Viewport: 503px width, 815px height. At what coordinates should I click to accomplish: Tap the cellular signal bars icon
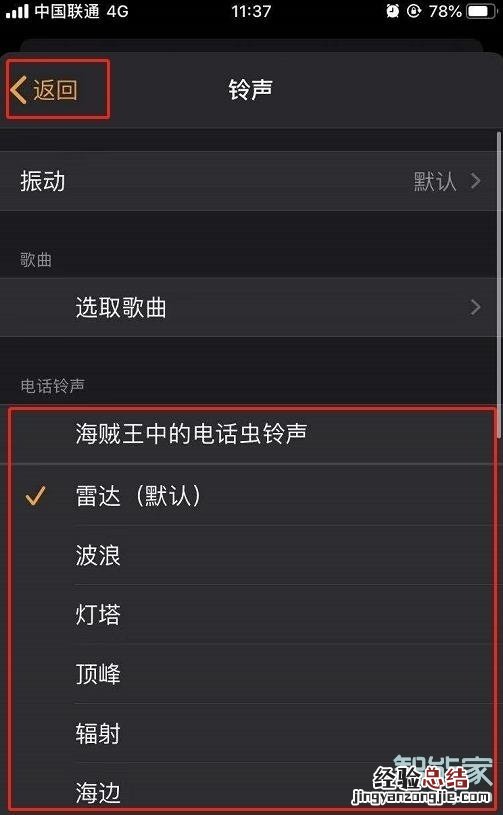17,11
